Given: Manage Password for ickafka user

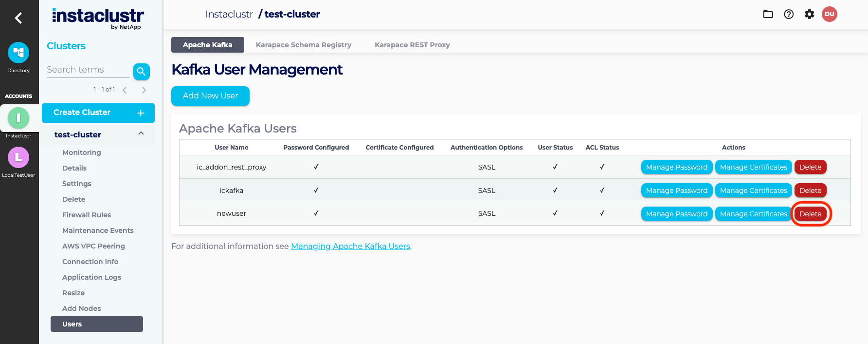Looking at the screenshot, I should click(x=676, y=191).
